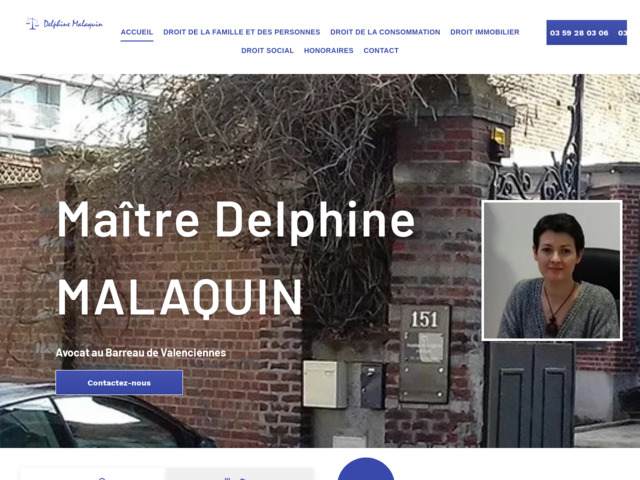Open the Honoraires page
This screenshot has height=480, width=640.
[329, 51]
